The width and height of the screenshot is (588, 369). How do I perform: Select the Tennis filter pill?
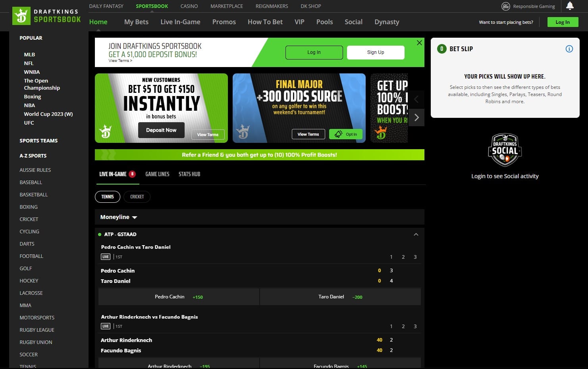108,197
